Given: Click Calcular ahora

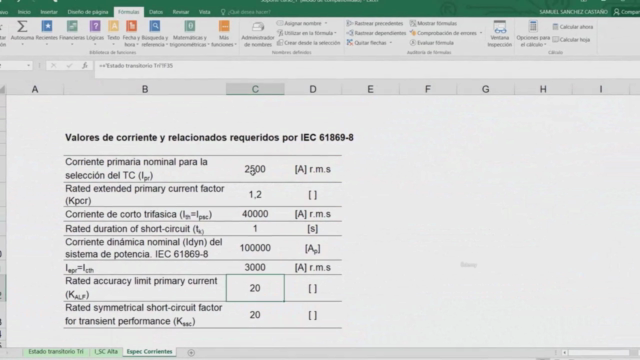Looking at the screenshot, I should pos(573,27).
